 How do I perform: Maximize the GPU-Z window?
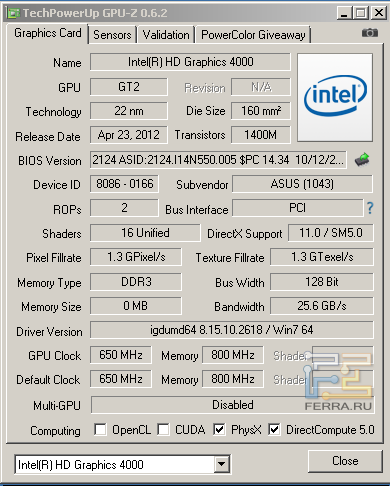click(x=361, y=13)
